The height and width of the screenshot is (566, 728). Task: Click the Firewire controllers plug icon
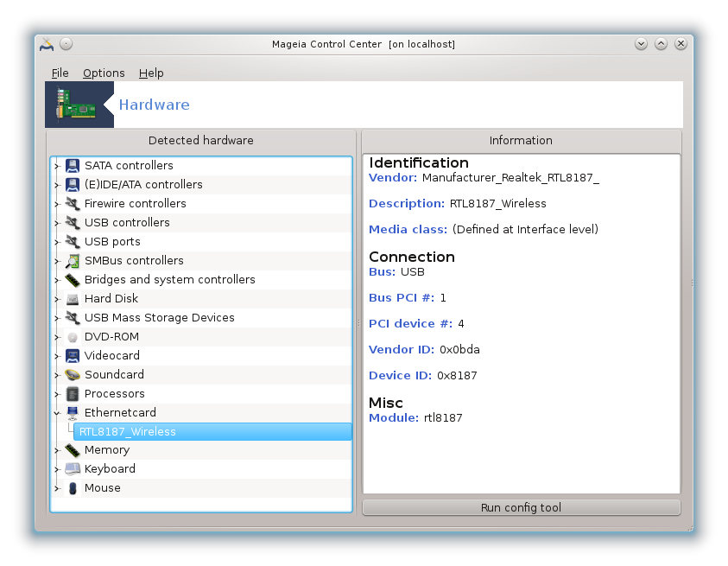point(73,204)
